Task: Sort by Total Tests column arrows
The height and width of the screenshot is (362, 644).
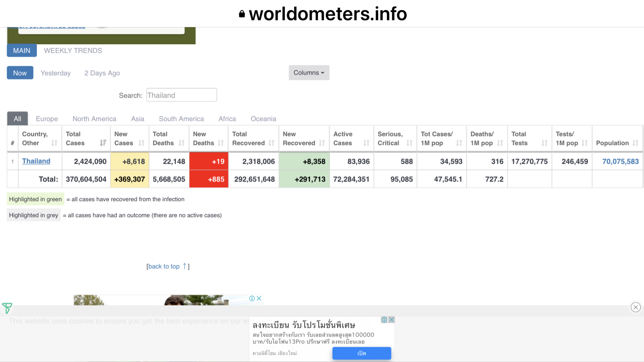Action: [545, 143]
